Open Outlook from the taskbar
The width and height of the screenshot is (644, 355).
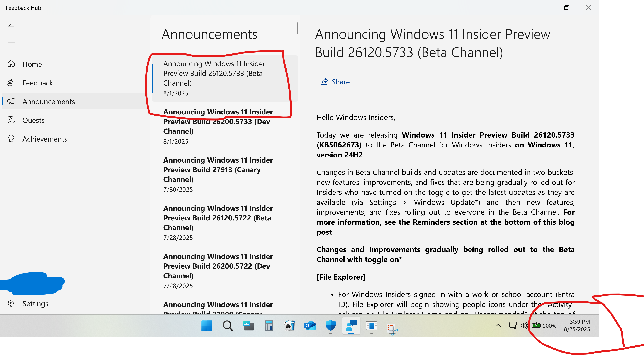(x=310, y=326)
